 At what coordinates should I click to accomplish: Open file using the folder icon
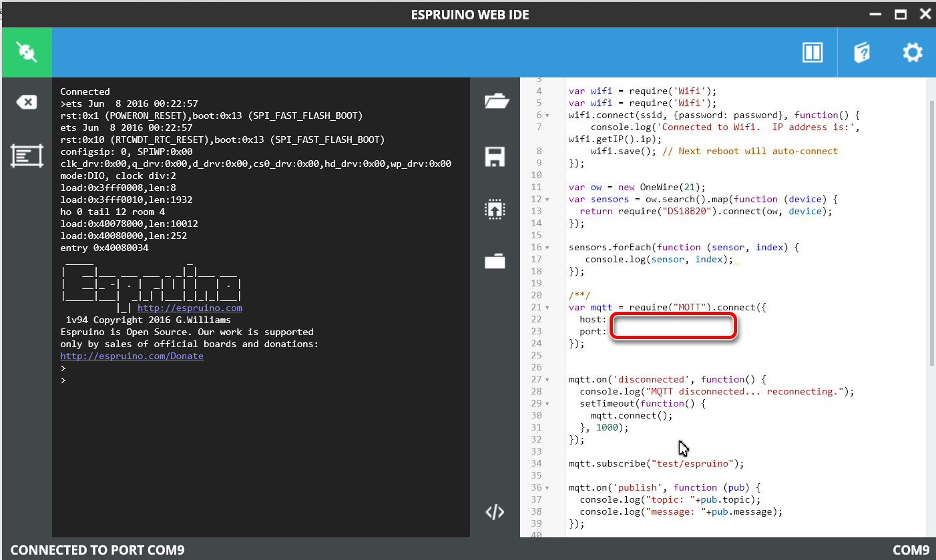point(495,102)
